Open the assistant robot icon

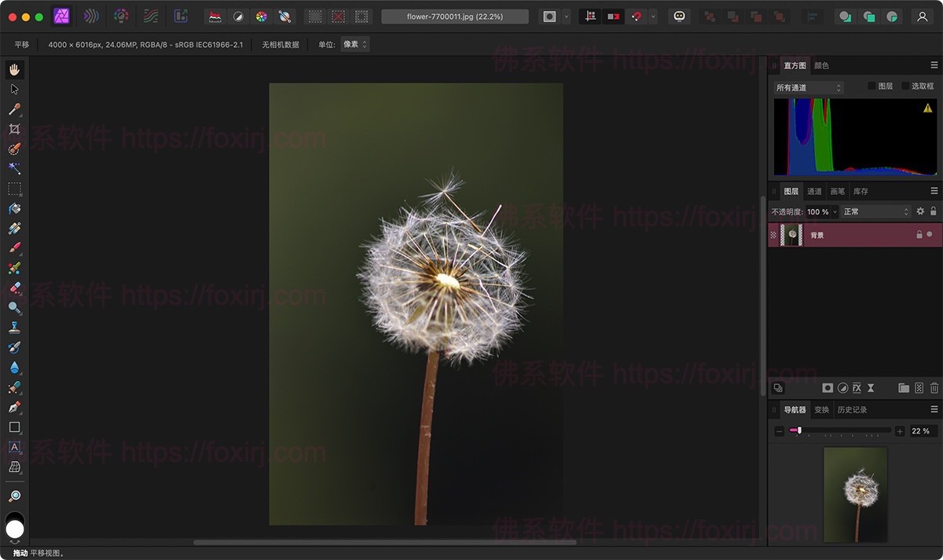(679, 16)
